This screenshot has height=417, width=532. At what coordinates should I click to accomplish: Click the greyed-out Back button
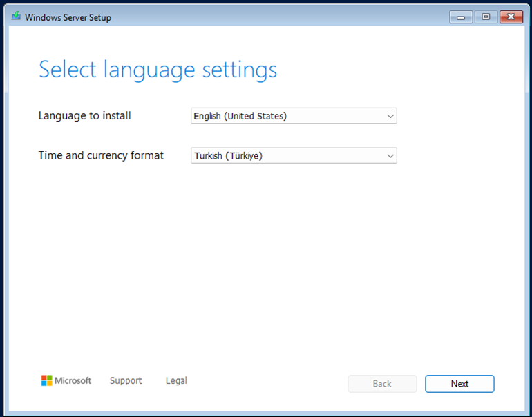tap(382, 384)
